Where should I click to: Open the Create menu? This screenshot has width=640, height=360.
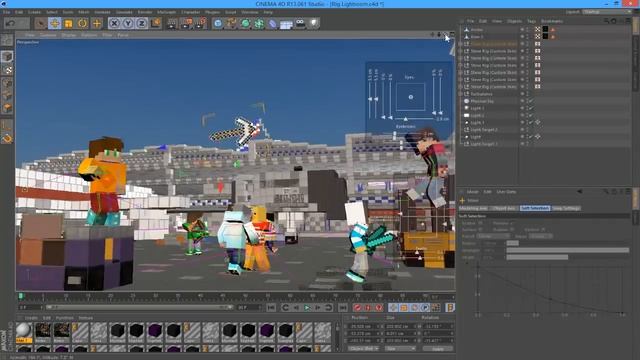[x=34, y=12]
